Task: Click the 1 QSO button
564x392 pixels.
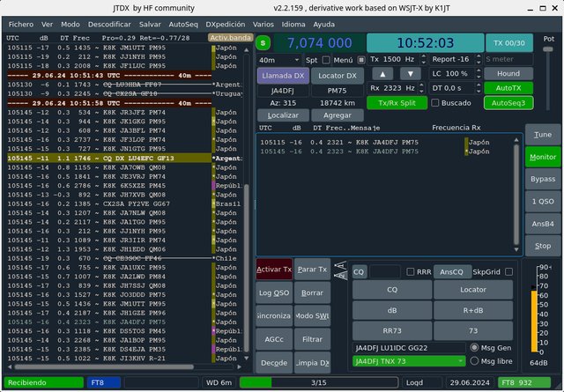Action: tap(543, 202)
